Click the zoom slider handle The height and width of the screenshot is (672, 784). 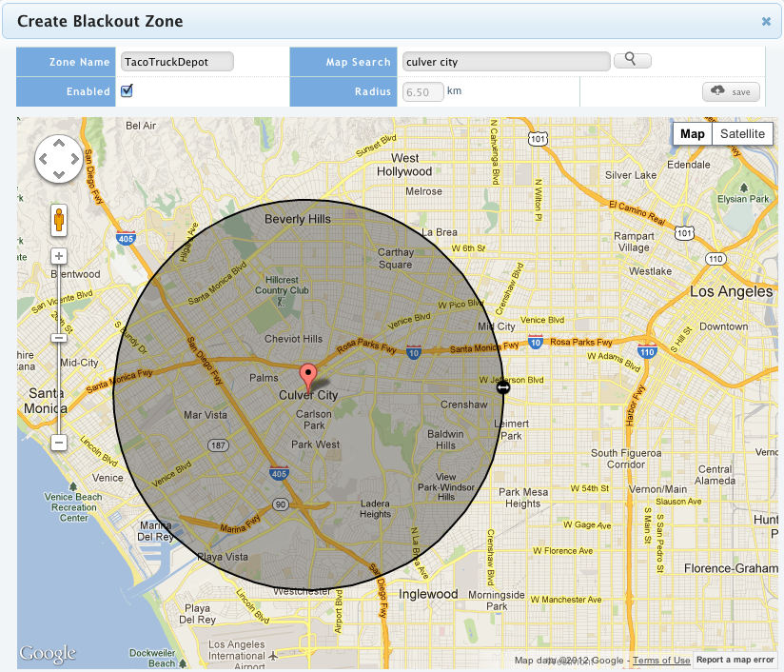pos(59,337)
